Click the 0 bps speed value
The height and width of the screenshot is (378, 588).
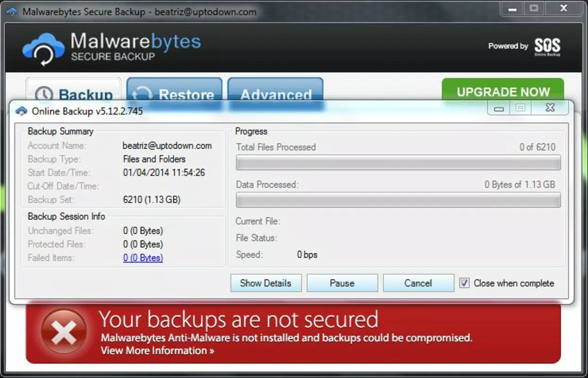click(307, 255)
